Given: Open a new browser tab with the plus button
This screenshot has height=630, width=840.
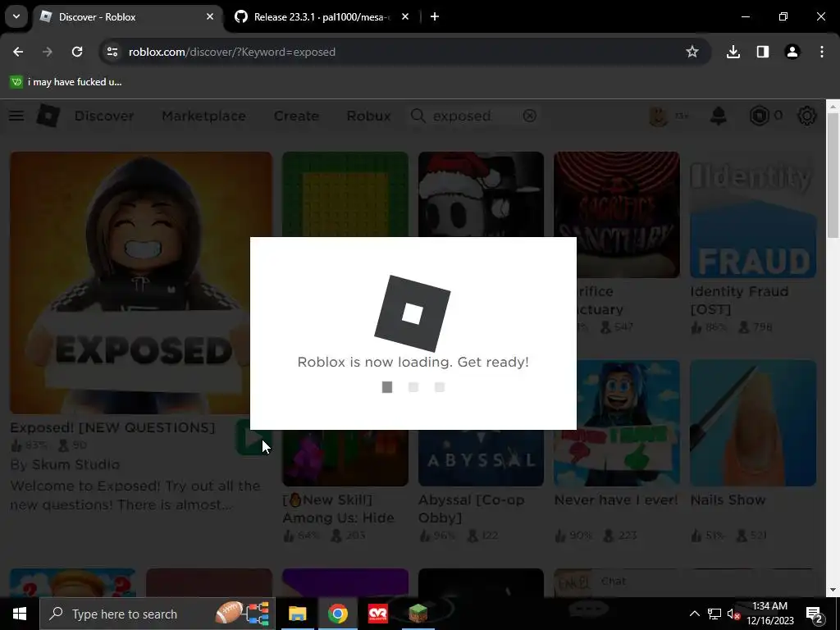Looking at the screenshot, I should (435, 16).
